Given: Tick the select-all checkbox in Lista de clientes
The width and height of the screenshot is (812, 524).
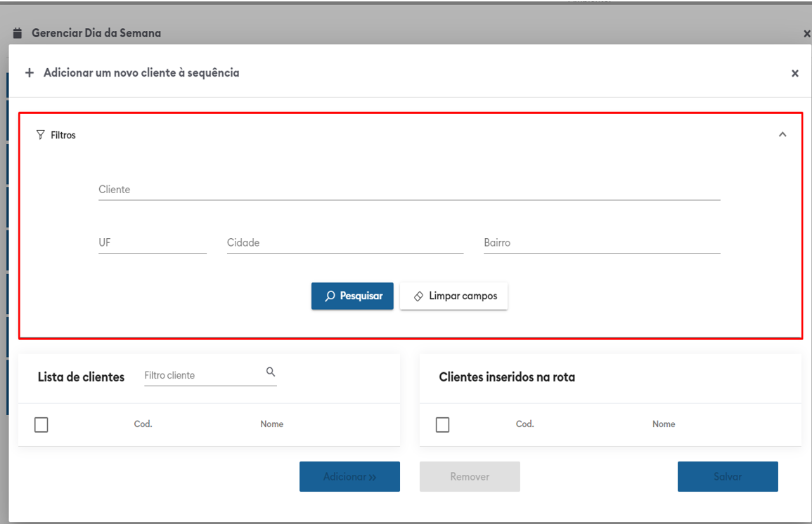Looking at the screenshot, I should [x=41, y=424].
